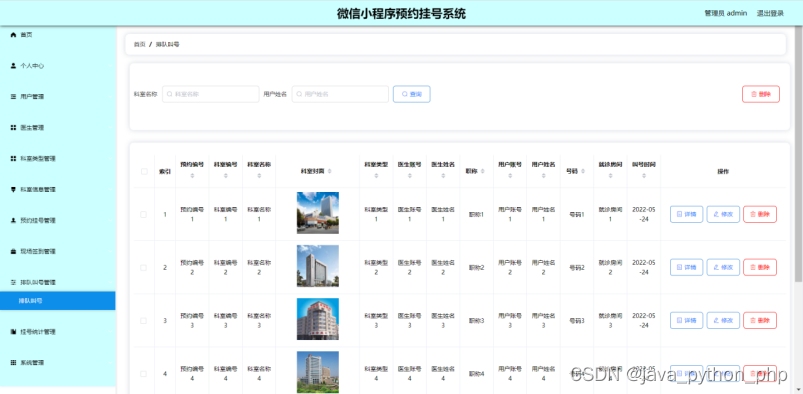Tick the checkbox for row 4
The width and height of the screenshot is (803, 394).
tap(144, 374)
